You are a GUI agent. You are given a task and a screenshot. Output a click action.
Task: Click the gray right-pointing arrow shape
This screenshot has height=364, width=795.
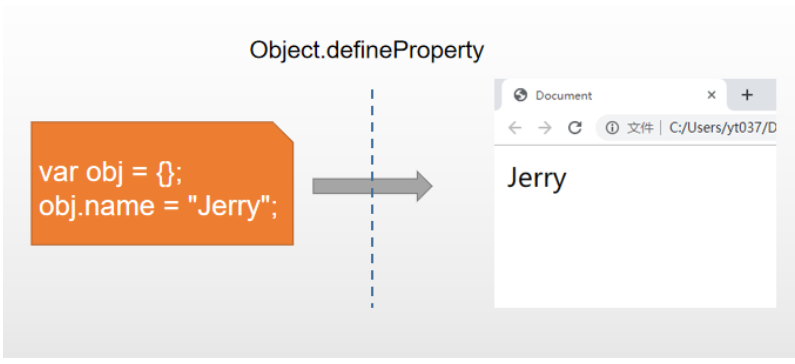pos(372,186)
